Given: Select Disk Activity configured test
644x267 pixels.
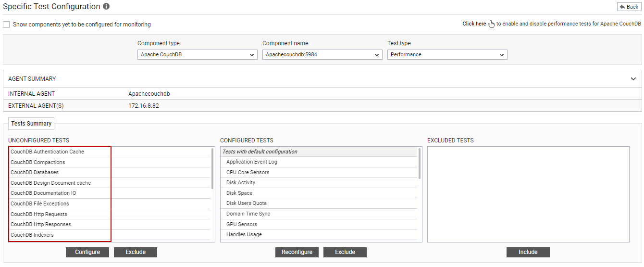Looking at the screenshot, I should coord(319,183).
